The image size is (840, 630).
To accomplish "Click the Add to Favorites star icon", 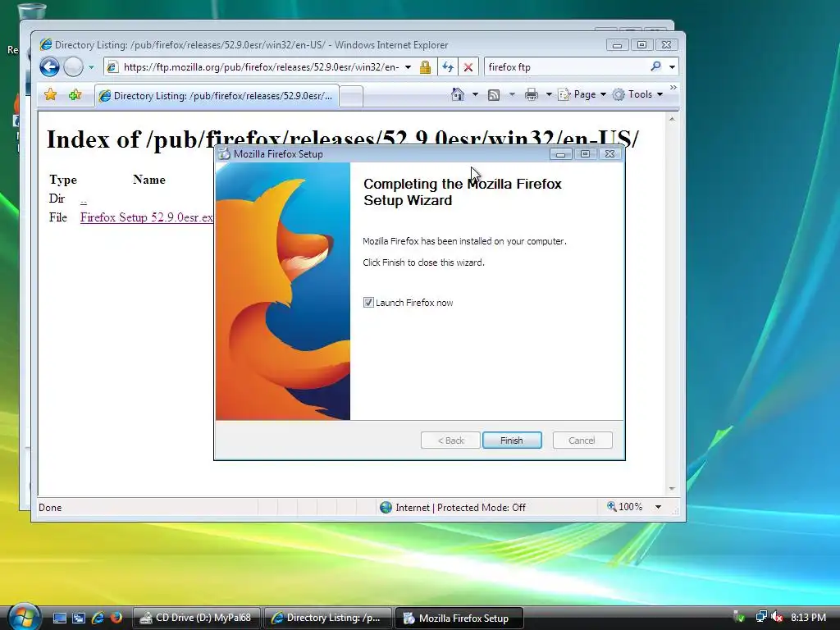I will (75, 95).
